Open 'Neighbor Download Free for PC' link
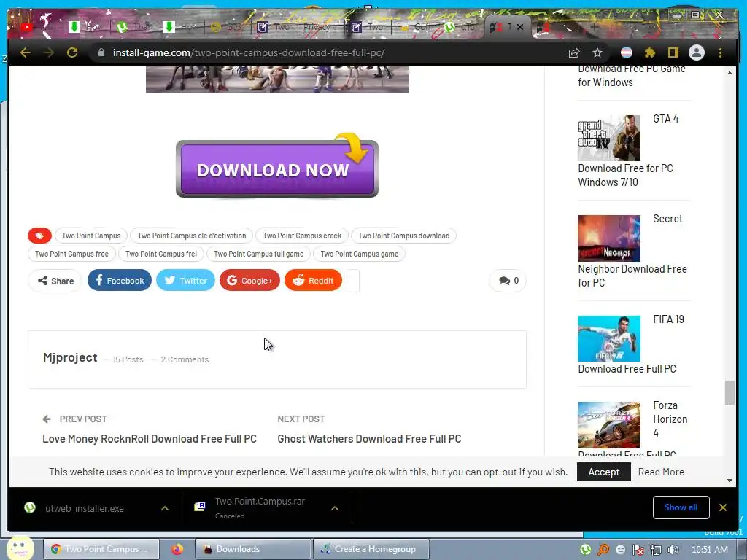This screenshot has height=560, width=747. pos(632,276)
